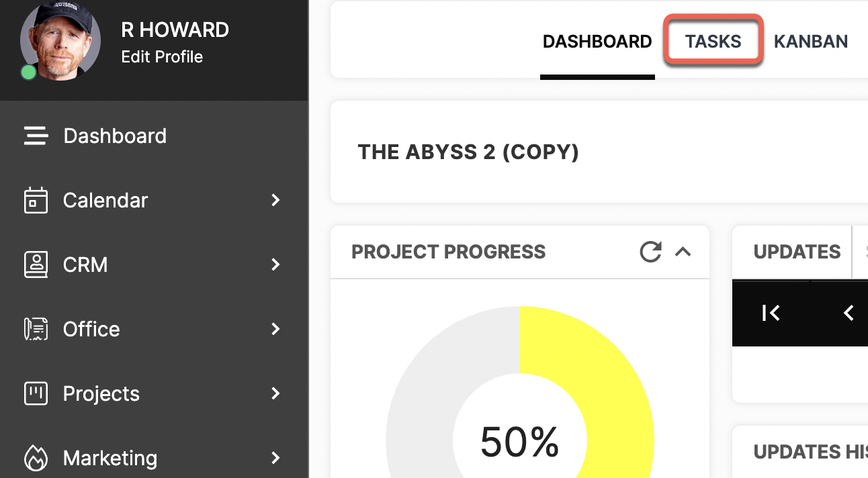Expand the CRM submenu chevron
The image size is (868, 478).
[275, 265]
